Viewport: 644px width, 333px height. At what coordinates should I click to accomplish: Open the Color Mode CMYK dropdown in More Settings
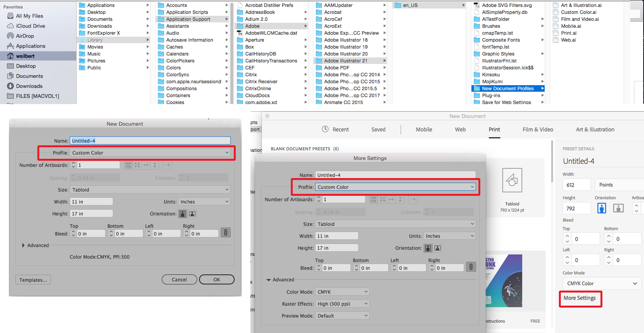pos(342,292)
